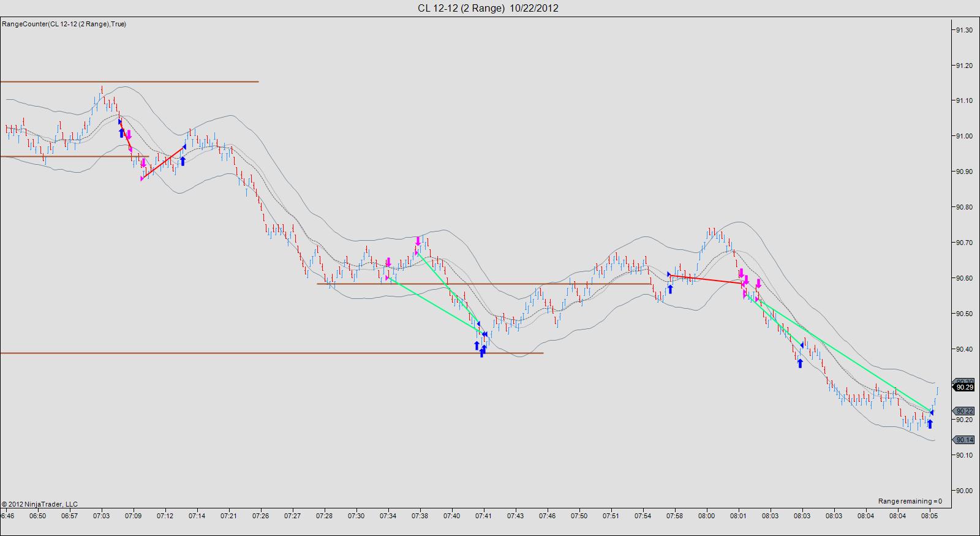
Task: Select the 07:54 time label
Action: [643, 516]
